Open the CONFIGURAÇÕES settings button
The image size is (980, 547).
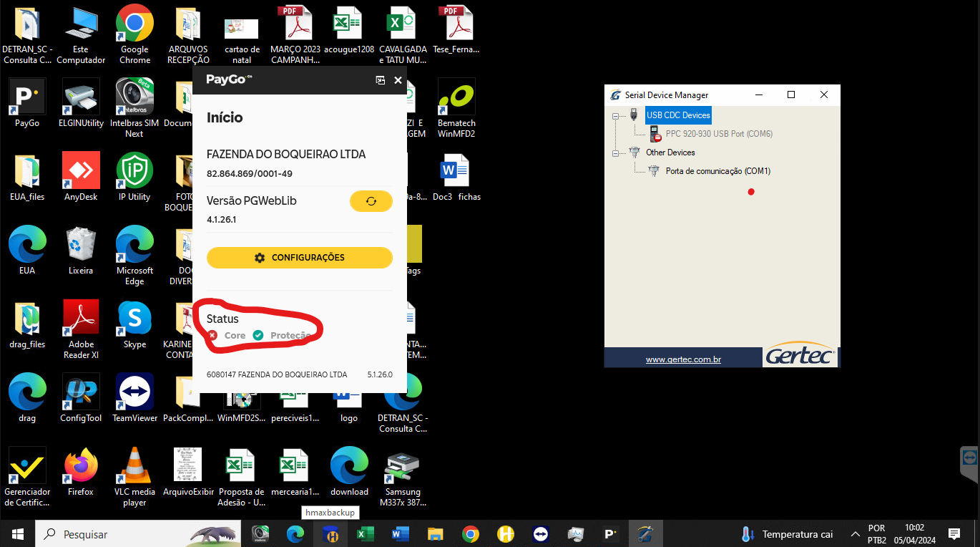[299, 258]
